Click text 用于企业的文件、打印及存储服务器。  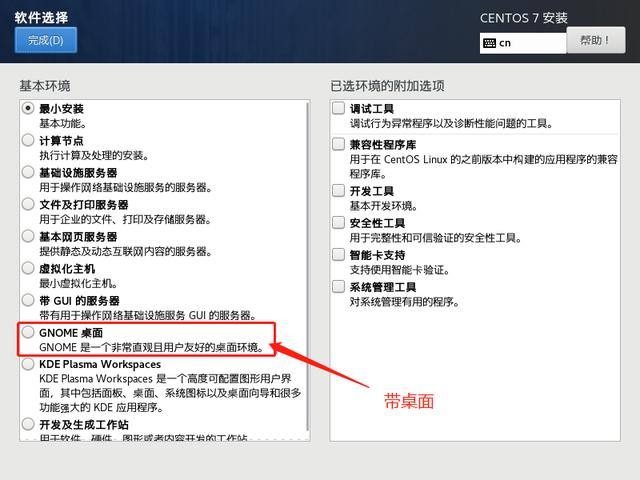coord(126,219)
